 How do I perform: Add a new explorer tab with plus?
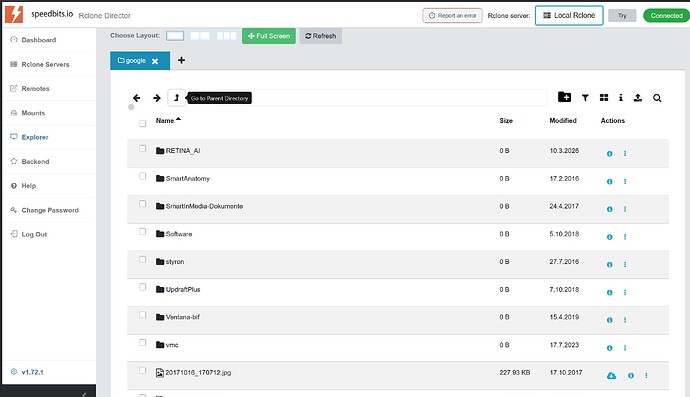[x=181, y=60]
